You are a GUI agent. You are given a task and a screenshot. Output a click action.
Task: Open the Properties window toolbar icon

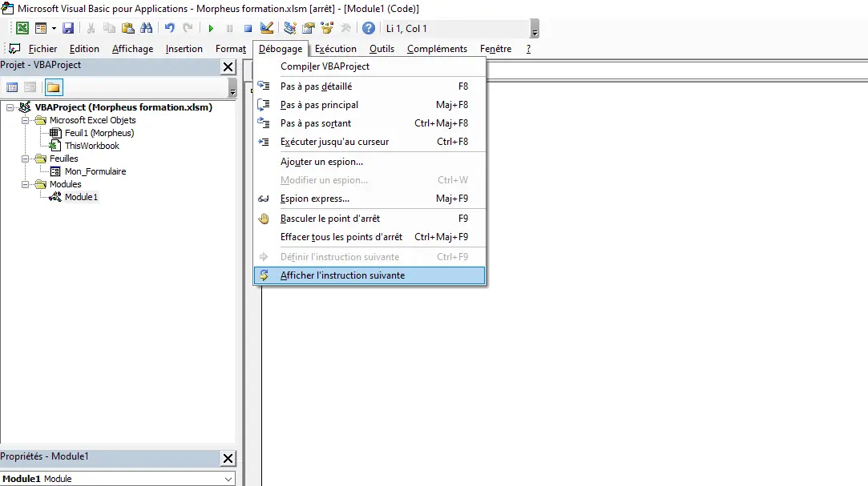309,28
